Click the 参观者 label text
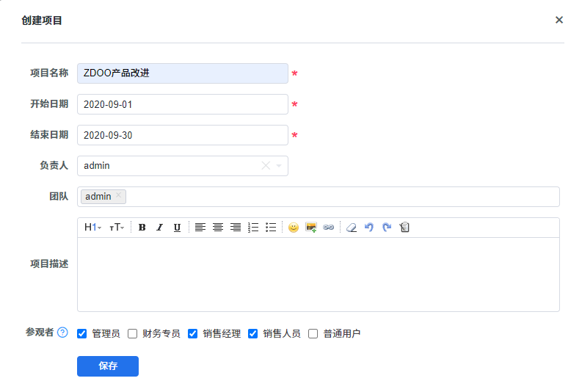 [40, 333]
